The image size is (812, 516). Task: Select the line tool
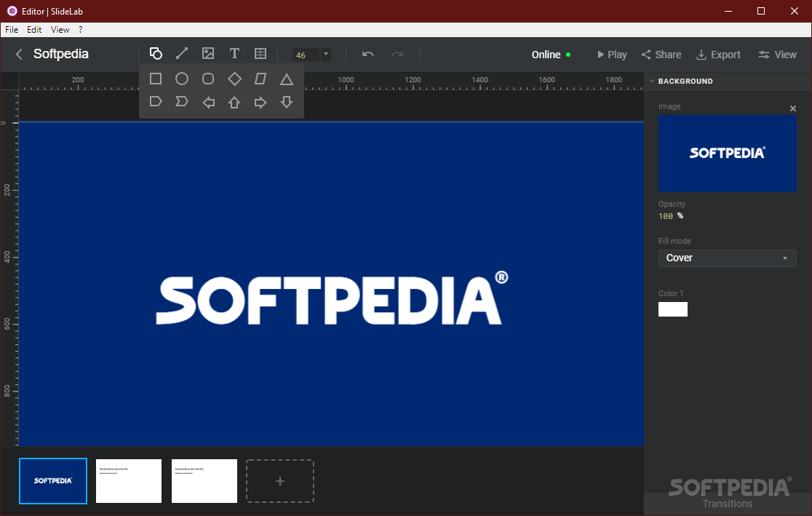click(x=182, y=53)
